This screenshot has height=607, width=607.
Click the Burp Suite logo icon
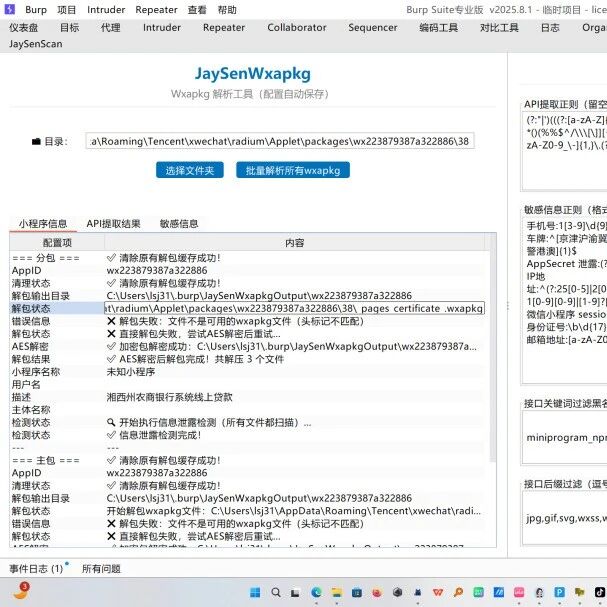tap(9, 9)
